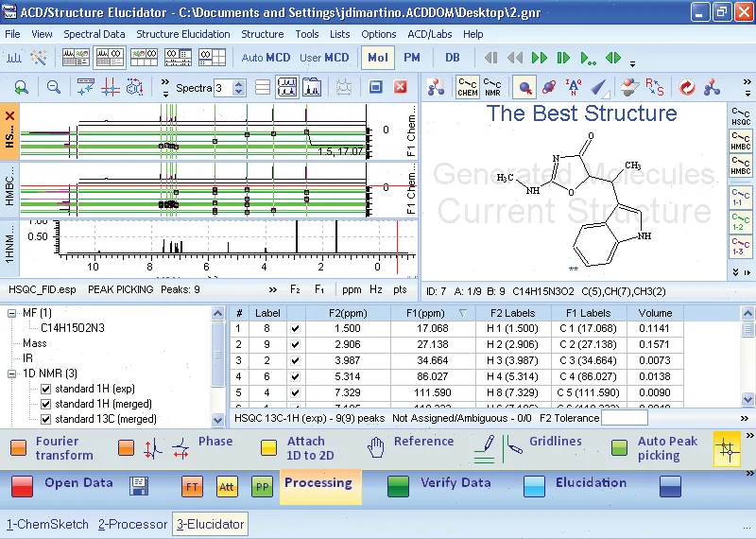Uncheck the peak row with F2 7.329
This screenshot has width=756, height=539.
pyautogui.click(x=295, y=392)
